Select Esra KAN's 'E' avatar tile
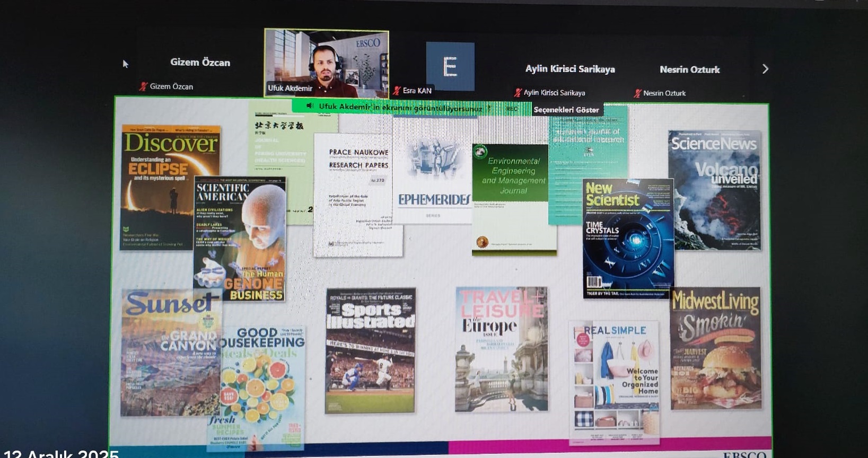This screenshot has width=868, height=458. [450, 66]
